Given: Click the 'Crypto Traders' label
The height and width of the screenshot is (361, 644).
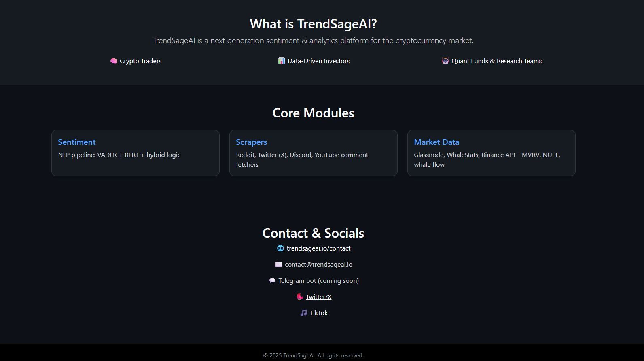Looking at the screenshot, I should [140, 61].
